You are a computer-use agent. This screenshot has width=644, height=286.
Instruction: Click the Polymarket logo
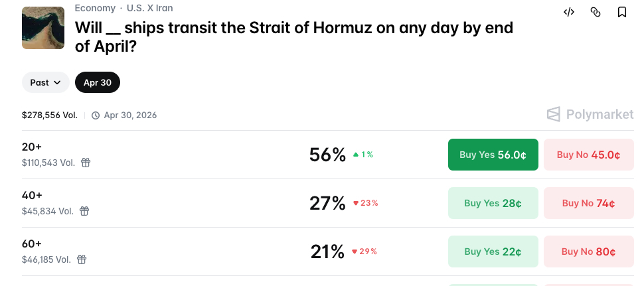pyautogui.click(x=590, y=114)
